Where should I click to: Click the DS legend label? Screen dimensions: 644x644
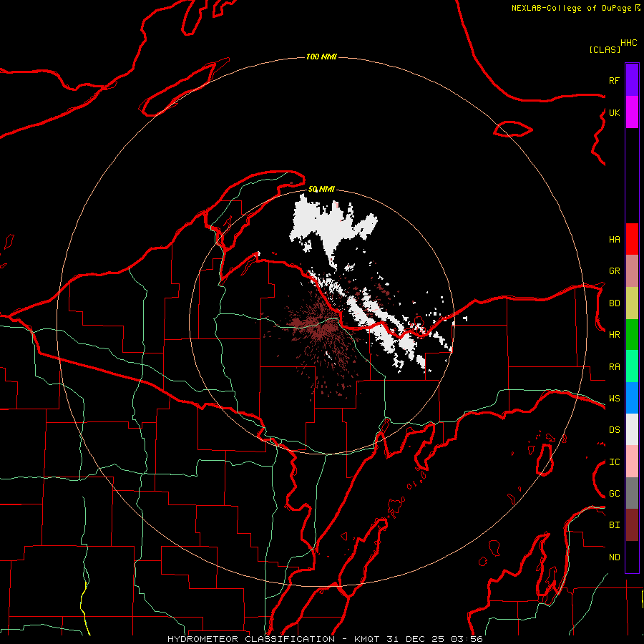click(614, 430)
